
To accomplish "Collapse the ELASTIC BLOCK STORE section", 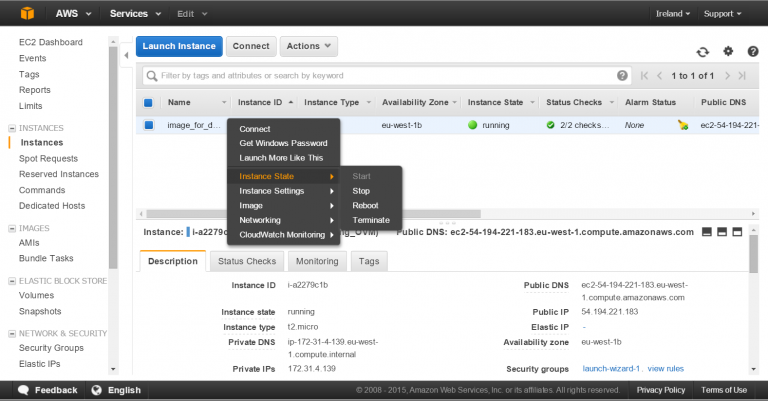I will (x=12, y=281).
